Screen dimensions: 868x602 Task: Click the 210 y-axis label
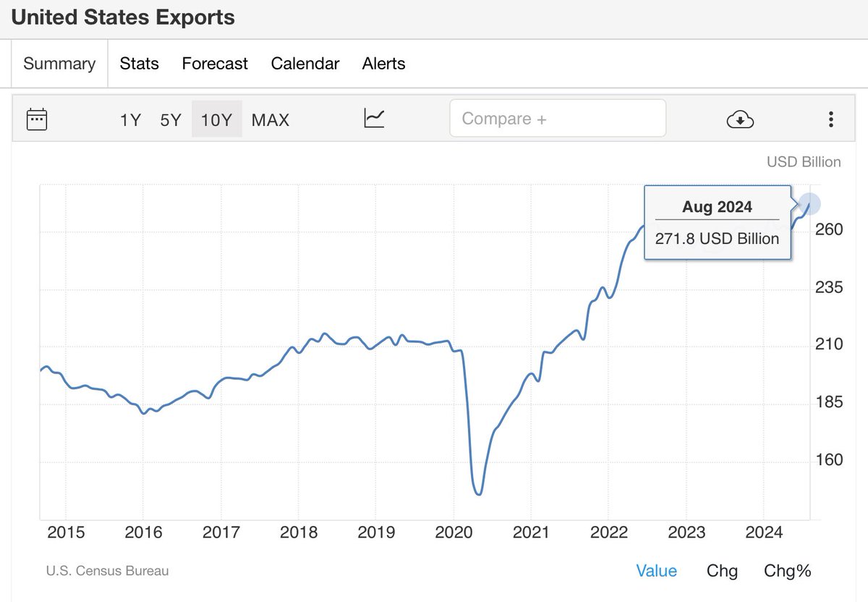[828, 344]
